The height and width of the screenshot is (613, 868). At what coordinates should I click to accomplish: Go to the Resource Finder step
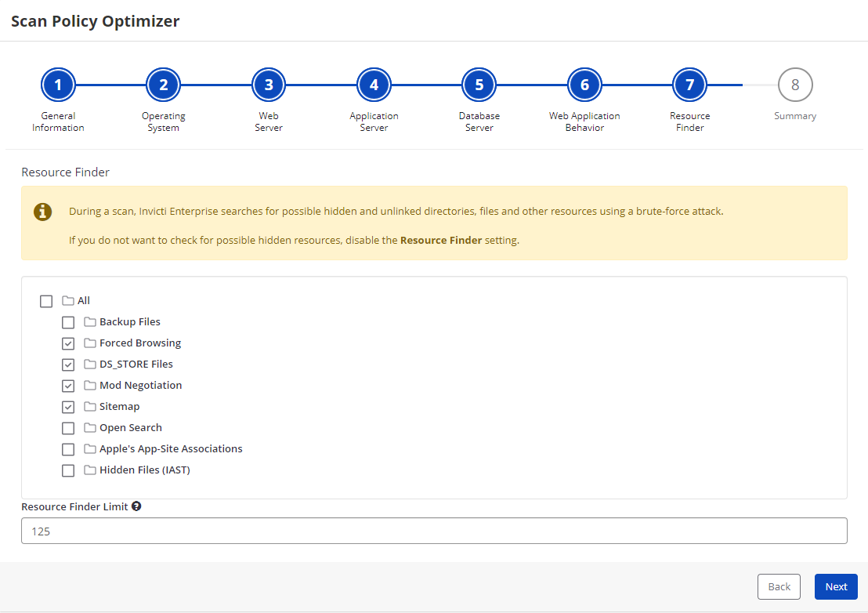click(x=689, y=84)
